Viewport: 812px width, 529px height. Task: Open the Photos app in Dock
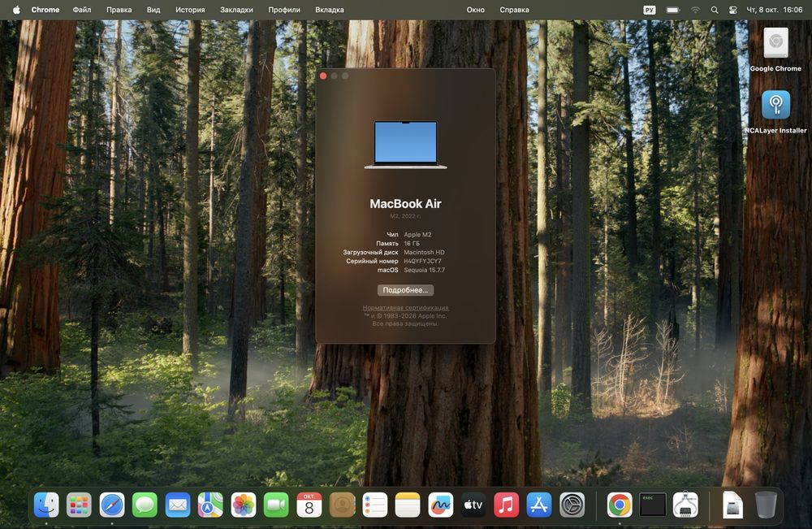(x=244, y=505)
